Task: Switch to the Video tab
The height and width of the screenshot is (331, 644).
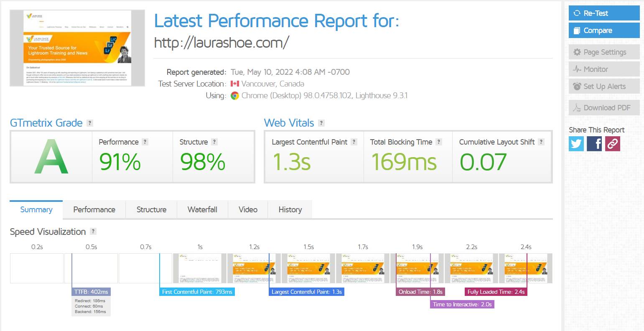Action: click(248, 209)
